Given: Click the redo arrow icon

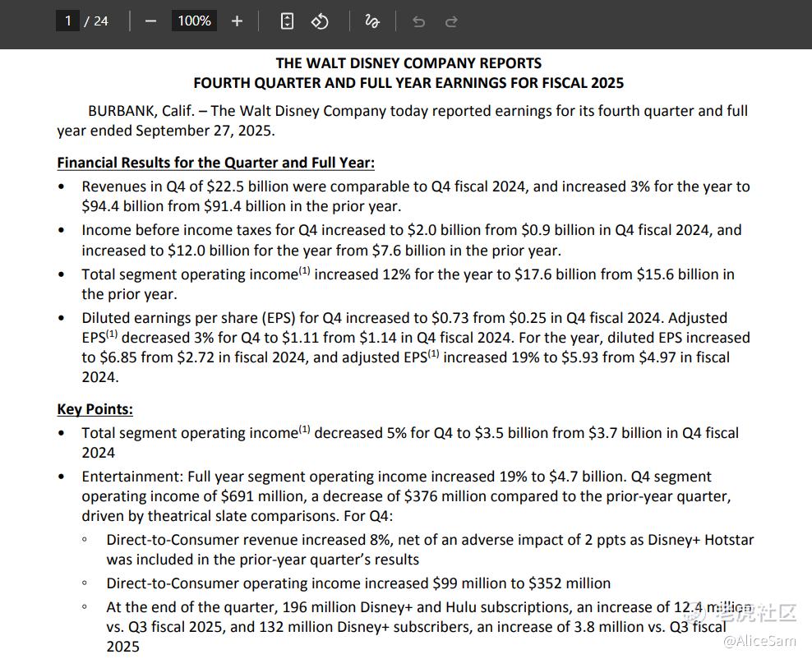Looking at the screenshot, I should pyautogui.click(x=451, y=21).
